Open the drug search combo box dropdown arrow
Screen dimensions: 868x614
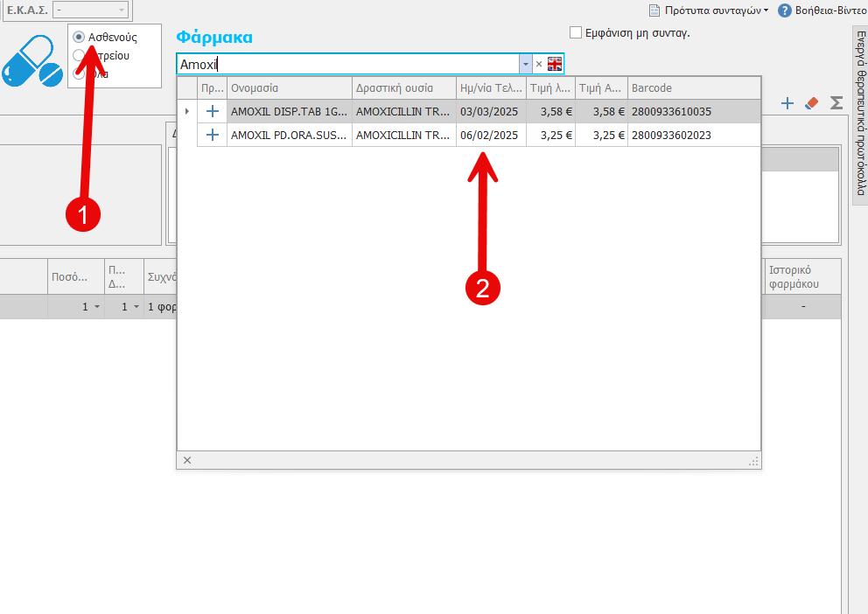[525, 64]
